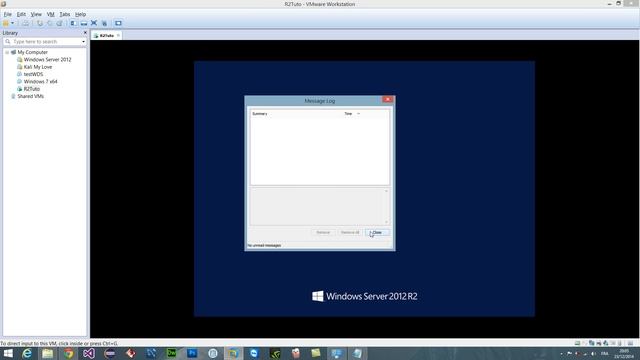
Task: Collapse the My Computer tree node
Action: click(x=7, y=52)
